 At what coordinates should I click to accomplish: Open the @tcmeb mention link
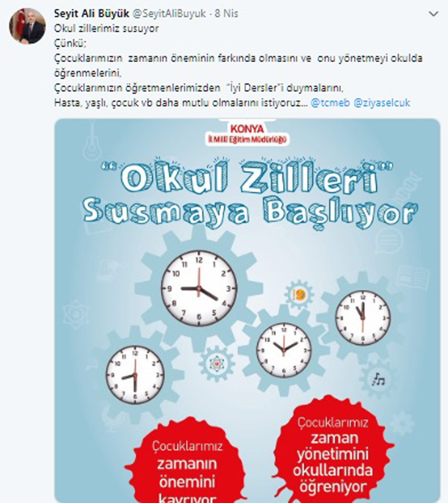(x=330, y=103)
